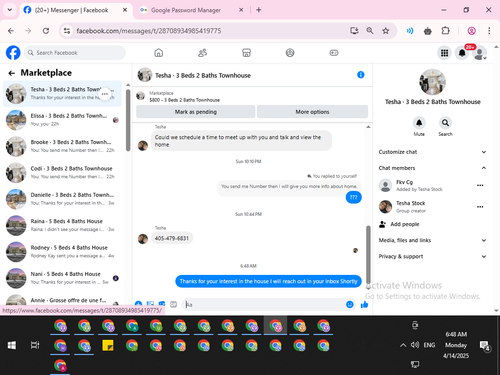Click Mark as pending button

[x=196, y=112]
